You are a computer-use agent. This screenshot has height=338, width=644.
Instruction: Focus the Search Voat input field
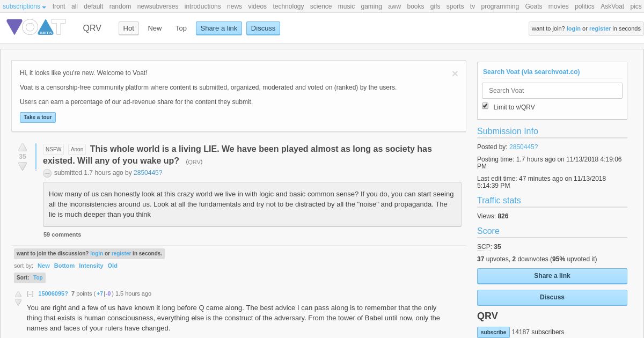point(552,91)
